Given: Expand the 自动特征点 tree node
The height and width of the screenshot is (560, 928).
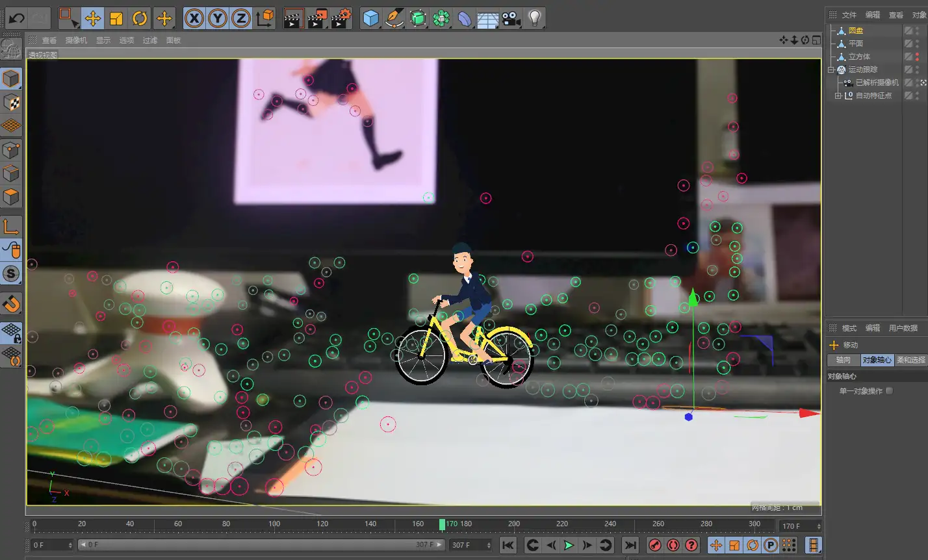Looking at the screenshot, I should pyautogui.click(x=838, y=95).
